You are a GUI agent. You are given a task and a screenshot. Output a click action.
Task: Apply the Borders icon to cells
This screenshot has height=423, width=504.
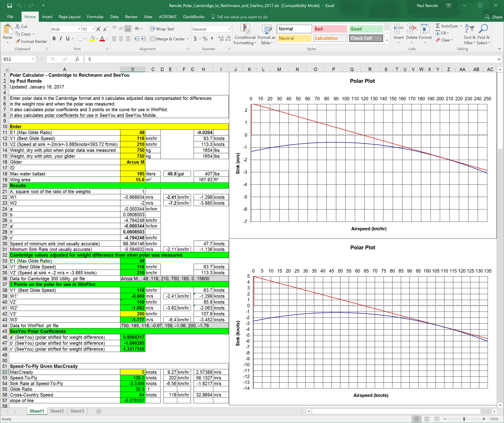pos(80,39)
